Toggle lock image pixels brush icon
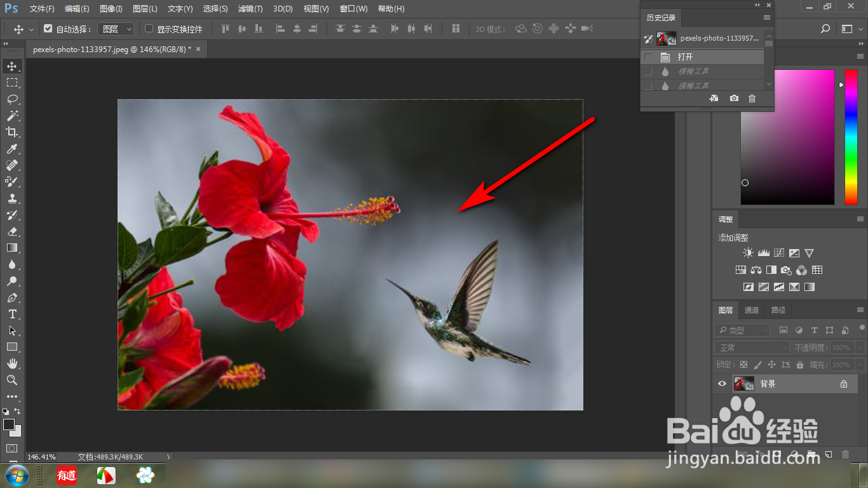 (757, 365)
